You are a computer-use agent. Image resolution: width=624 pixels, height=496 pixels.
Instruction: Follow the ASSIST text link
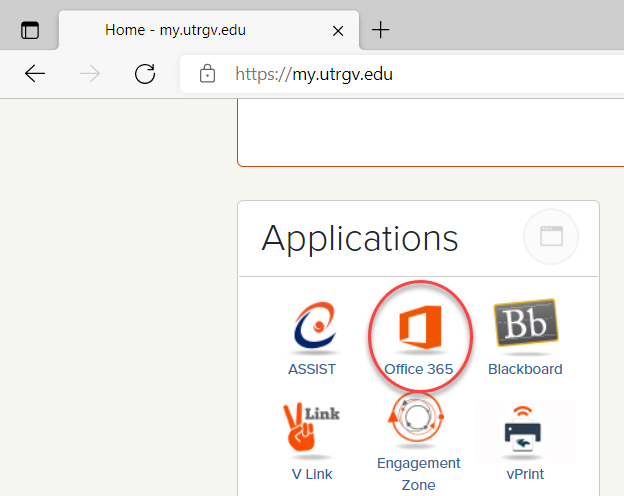pos(312,369)
